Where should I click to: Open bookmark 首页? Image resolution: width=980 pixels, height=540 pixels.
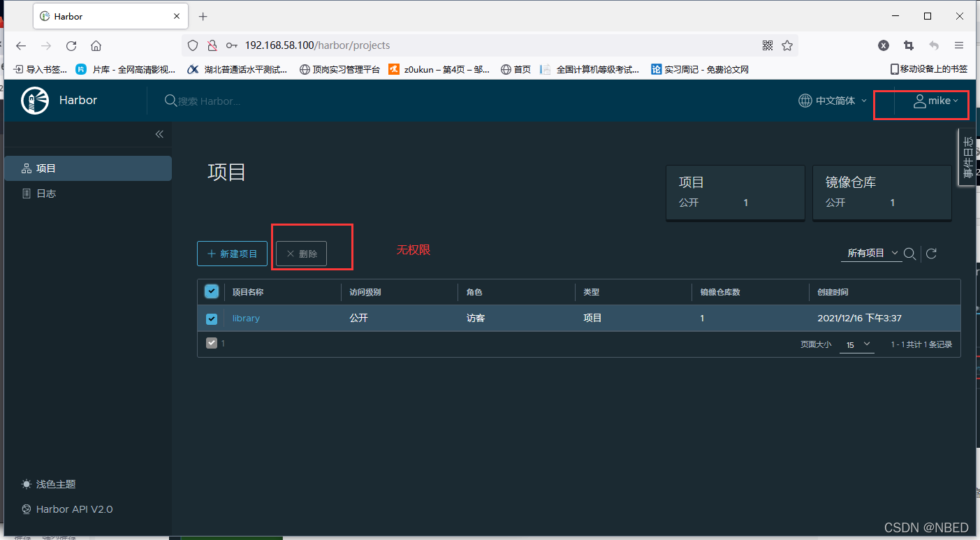click(516, 69)
